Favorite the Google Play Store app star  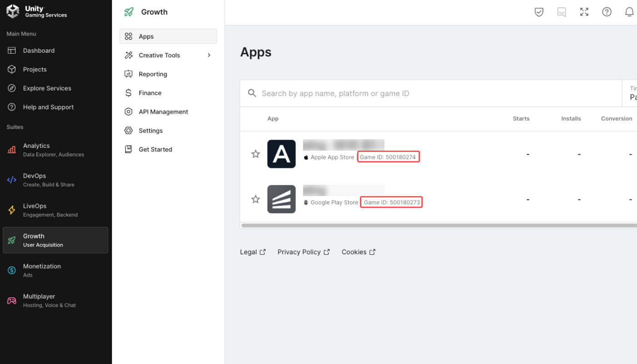256,199
